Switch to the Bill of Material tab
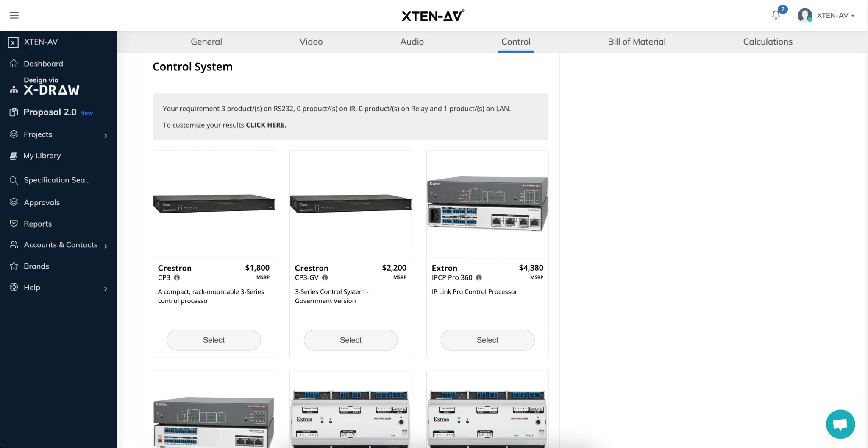This screenshot has width=868, height=448. 637,42
